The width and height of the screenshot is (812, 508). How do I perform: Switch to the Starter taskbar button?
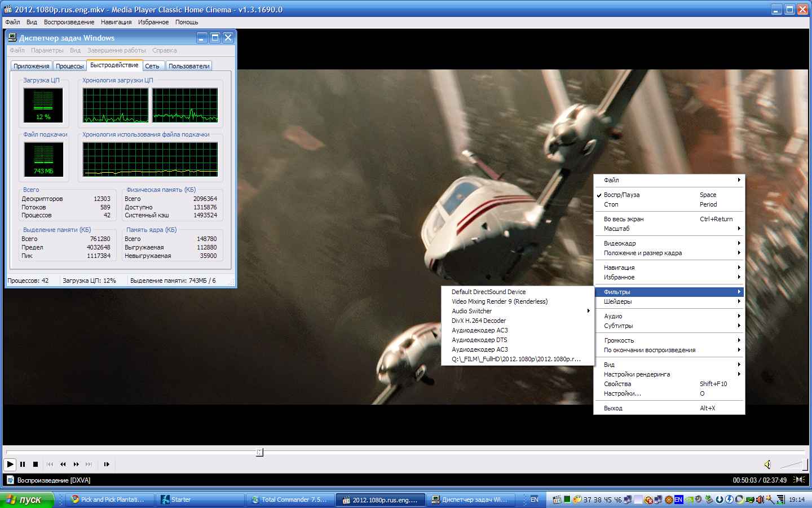coord(200,500)
